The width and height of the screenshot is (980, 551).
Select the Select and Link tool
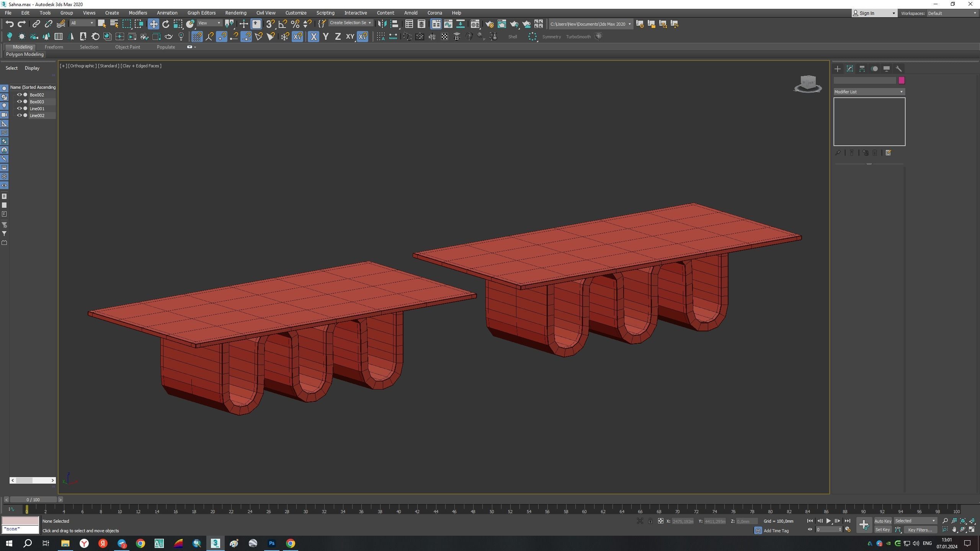[x=36, y=24]
